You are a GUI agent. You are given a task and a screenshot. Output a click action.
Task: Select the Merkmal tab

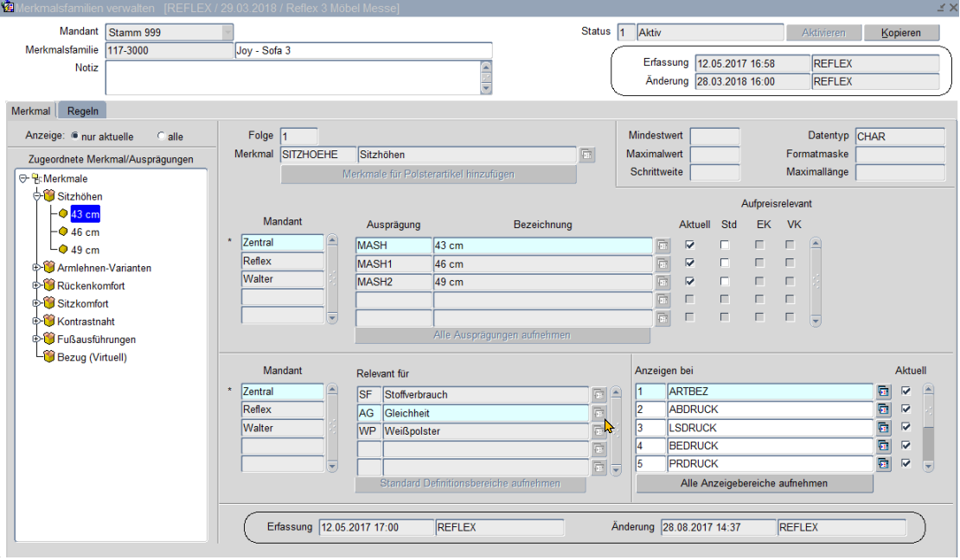(x=30, y=111)
